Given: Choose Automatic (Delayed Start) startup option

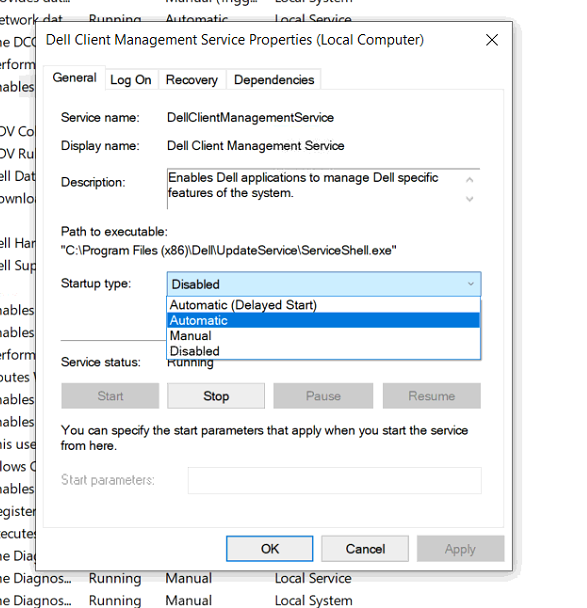Looking at the screenshot, I should pos(324,305).
